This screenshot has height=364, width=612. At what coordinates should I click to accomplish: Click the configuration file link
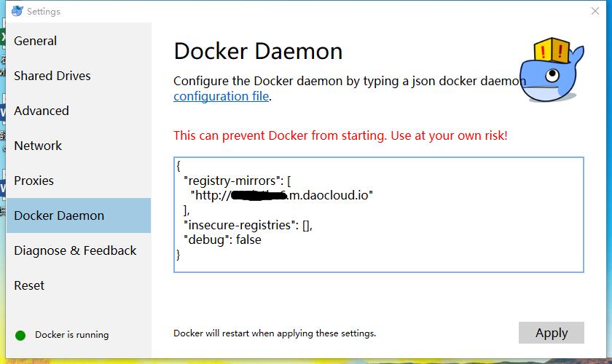point(221,96)
